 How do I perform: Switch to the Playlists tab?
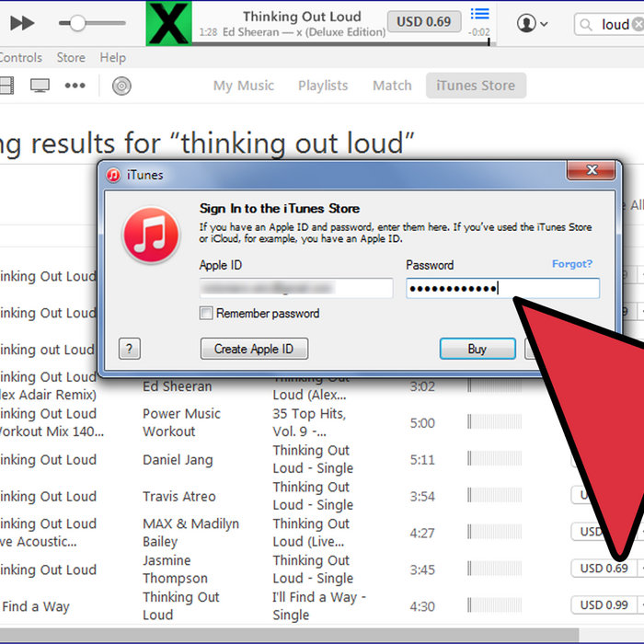tap(323, 86)
